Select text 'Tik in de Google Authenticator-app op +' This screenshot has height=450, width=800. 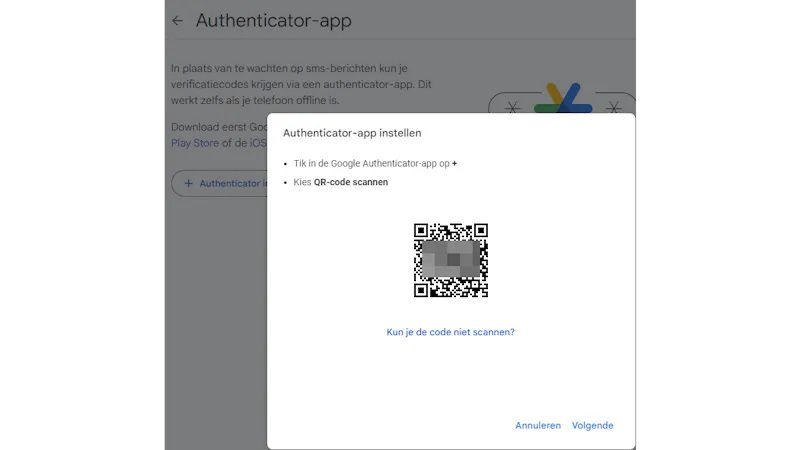(375, 164)
